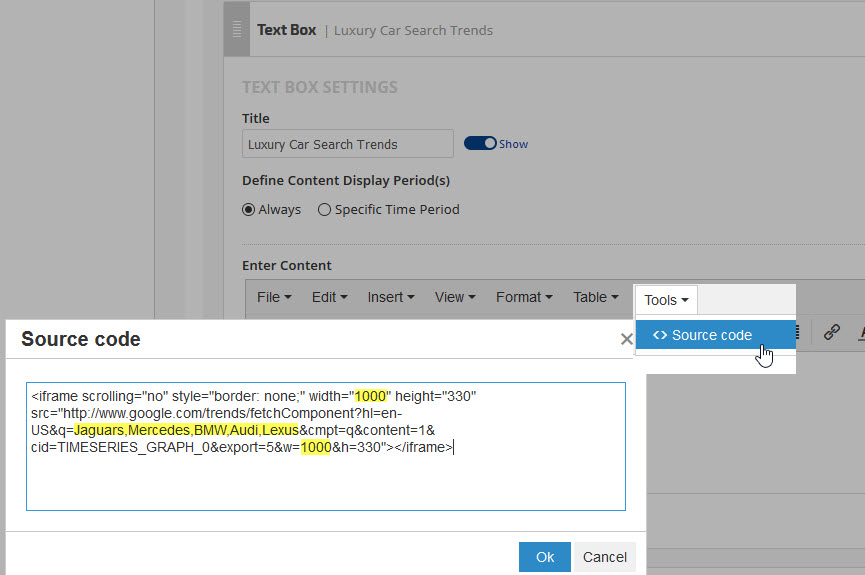Select the Always radio button
This screenshot has width=865, height=575.
click(249, 210)
